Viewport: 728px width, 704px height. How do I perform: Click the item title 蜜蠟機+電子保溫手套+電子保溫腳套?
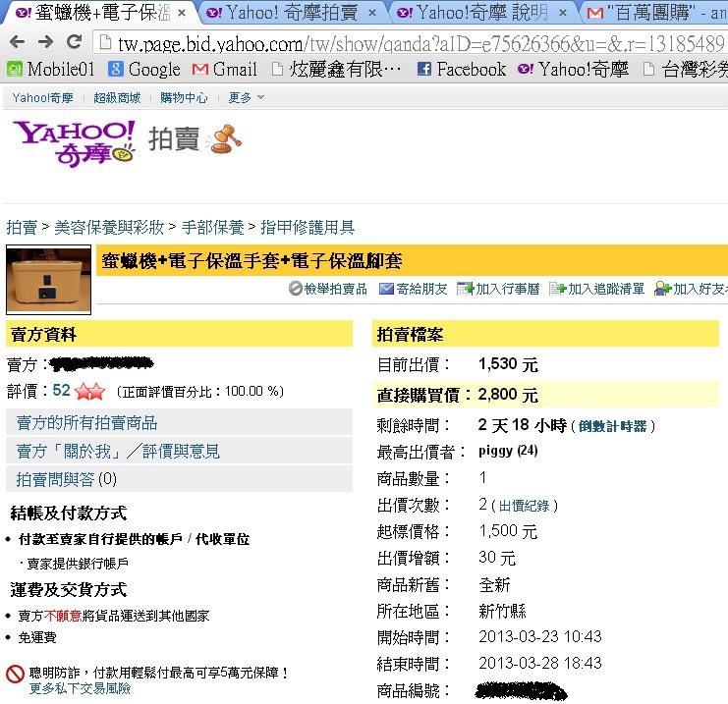(x=252, y=261)
